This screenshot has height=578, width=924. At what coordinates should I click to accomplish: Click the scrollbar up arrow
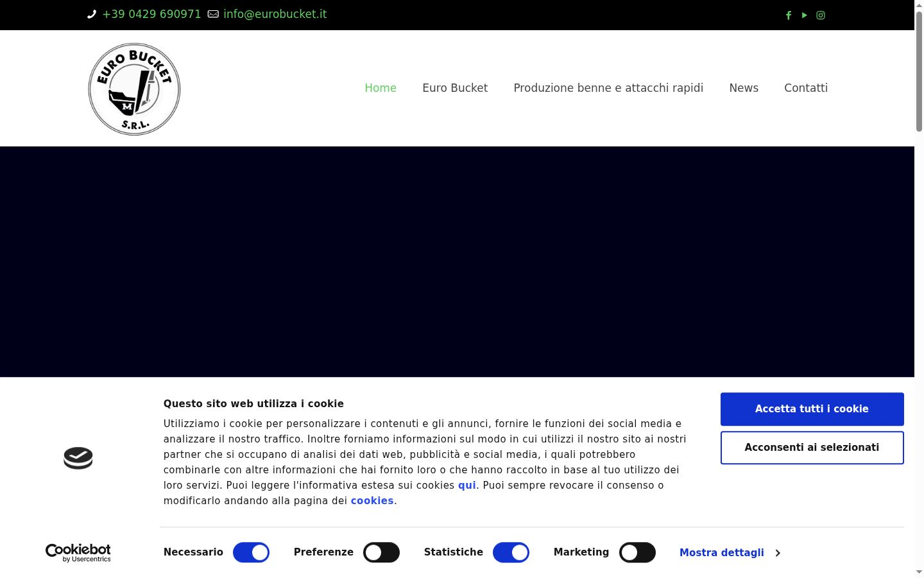tap(919, 4)
